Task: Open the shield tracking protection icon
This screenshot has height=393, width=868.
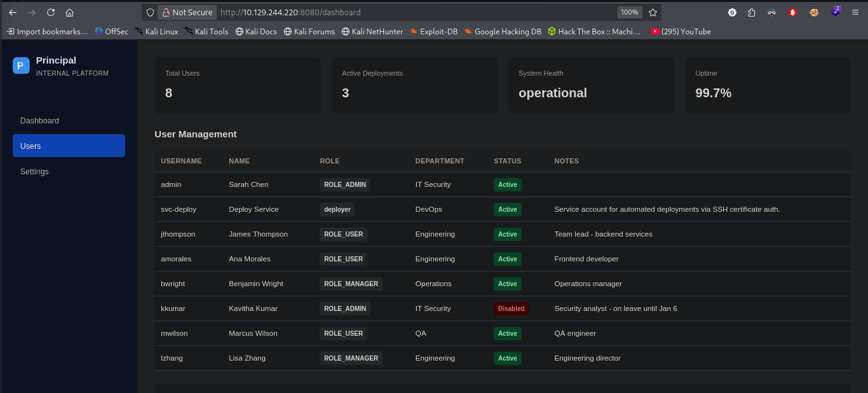Action: 150,12
